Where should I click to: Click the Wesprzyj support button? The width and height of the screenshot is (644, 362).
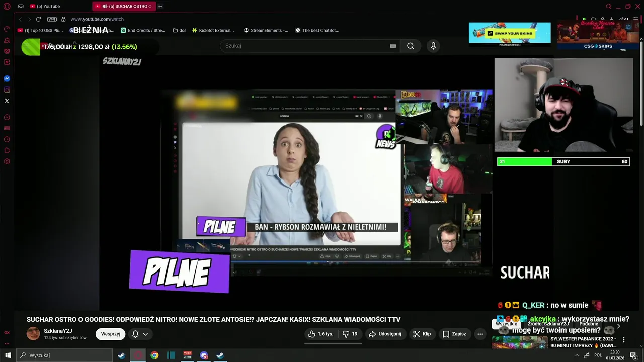[110, 334]
